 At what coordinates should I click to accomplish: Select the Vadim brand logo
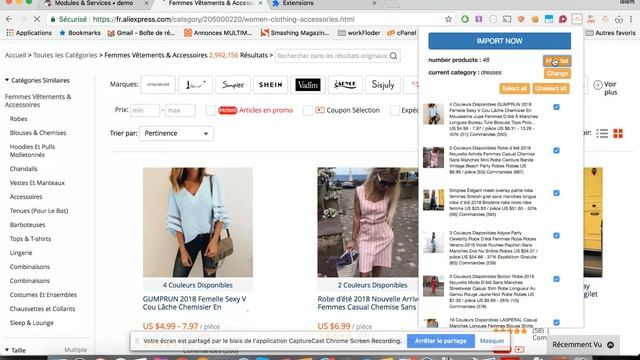tap(308, 85)
